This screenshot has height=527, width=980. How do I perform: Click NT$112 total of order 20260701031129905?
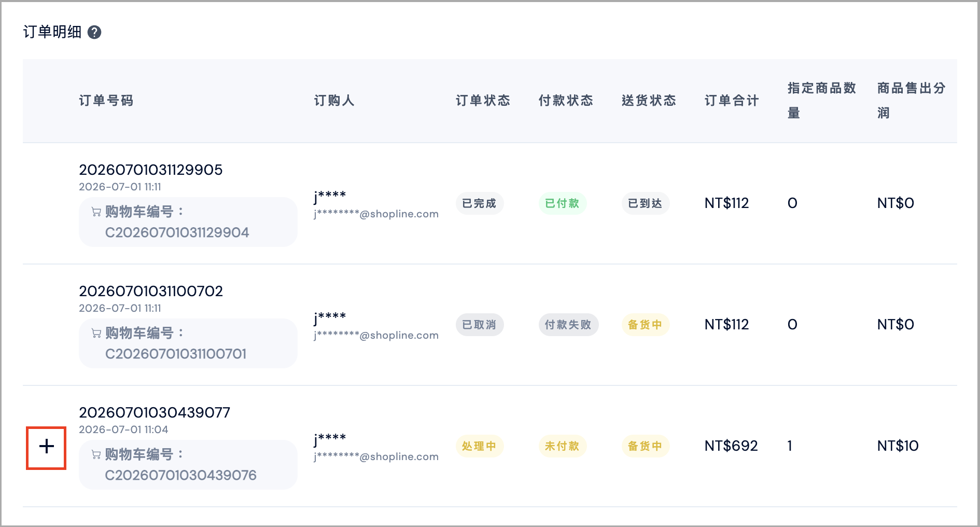click(727, 203)
